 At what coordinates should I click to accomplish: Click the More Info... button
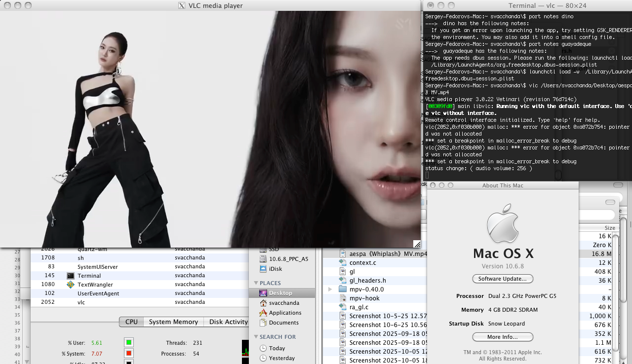(503, 337)
